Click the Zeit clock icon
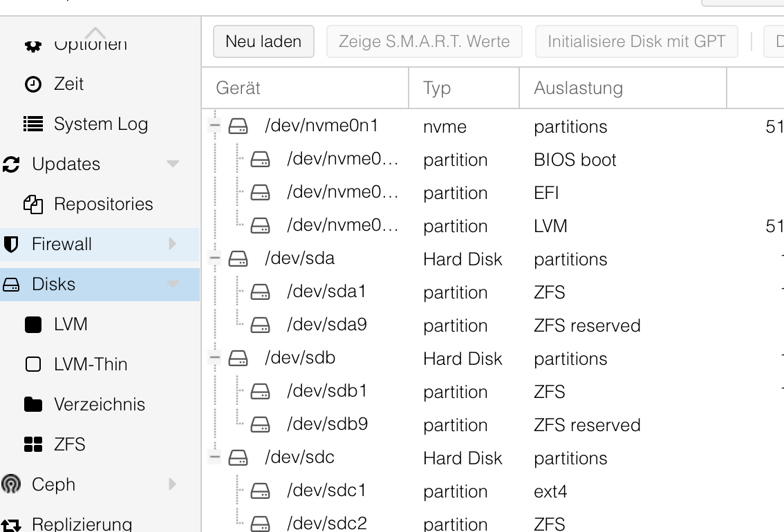Image resolution: width=784 pixels, height=532 pixels. 32,84
